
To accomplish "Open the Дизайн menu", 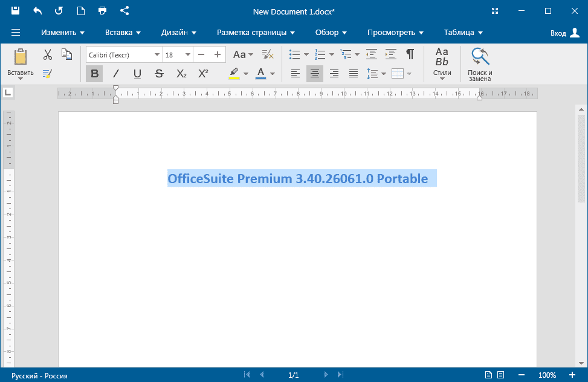I will click(x=178, y=33).
